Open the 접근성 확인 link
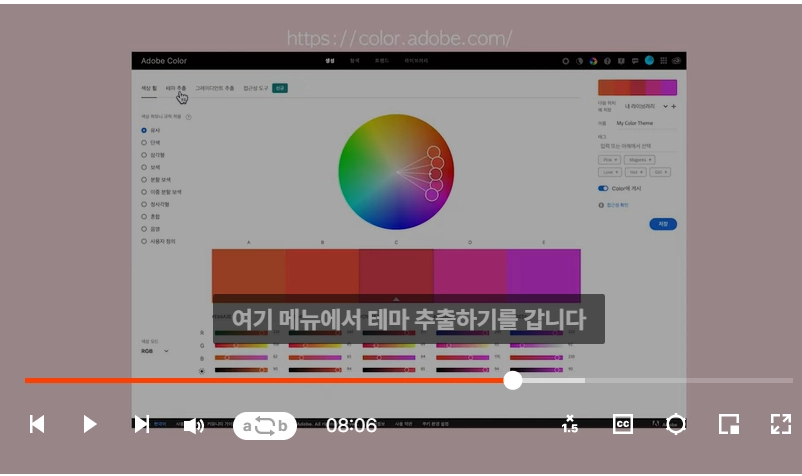This screenshot has width=802, height=476. [617, 205]
